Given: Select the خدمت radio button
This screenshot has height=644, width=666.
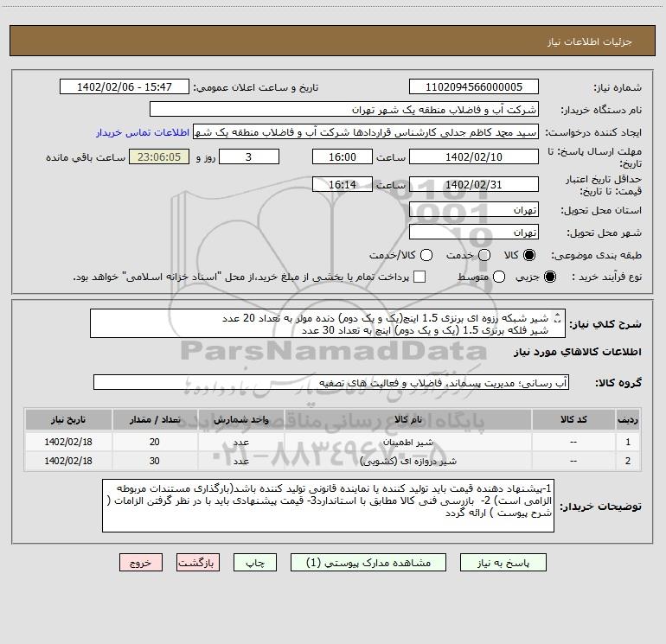Looking at the screenshot, I should point(484,255).
